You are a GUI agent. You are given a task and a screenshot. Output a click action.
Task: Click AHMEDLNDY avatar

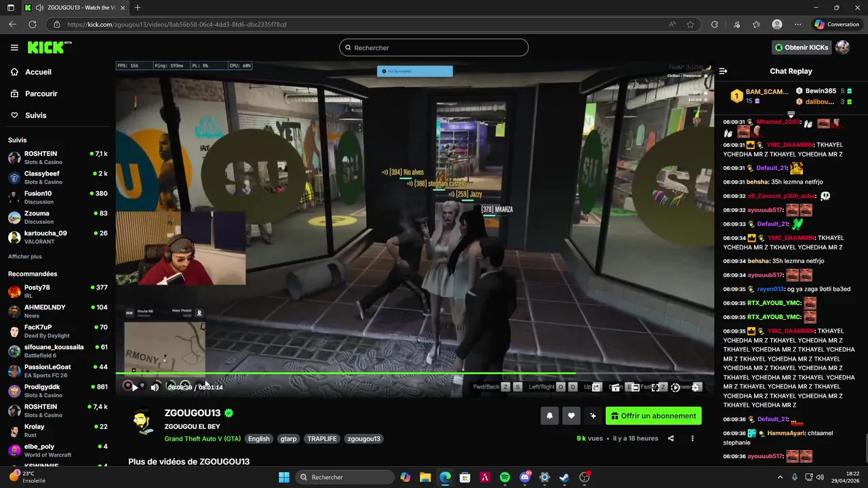(x=14, y=311)
